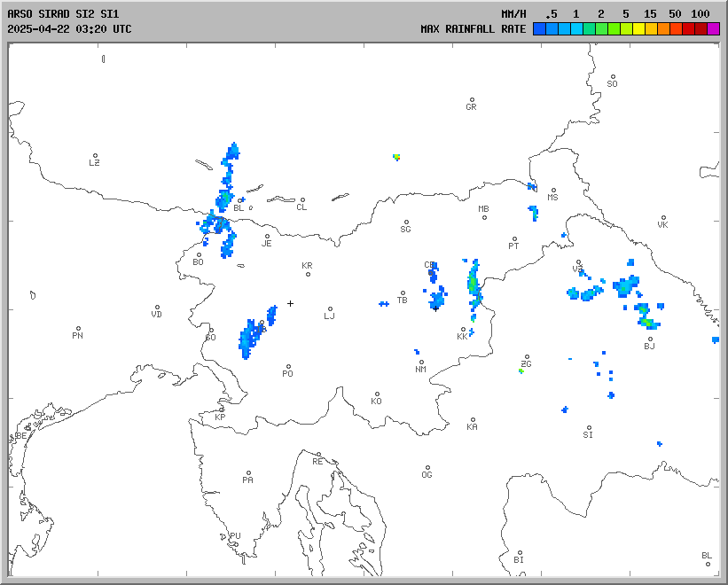The image size is (728, 585).
Task: Click the black cross marker near KR
Action: pos(290,303)
